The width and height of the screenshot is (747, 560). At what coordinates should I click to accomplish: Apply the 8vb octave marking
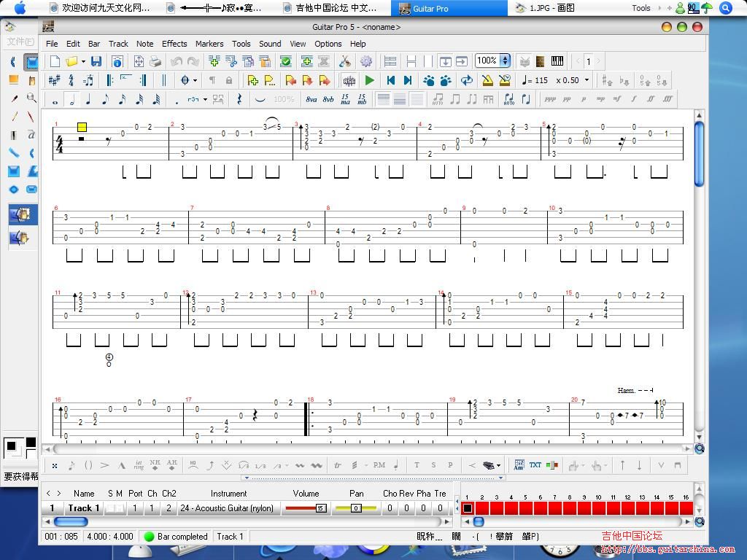coord(328,99)
